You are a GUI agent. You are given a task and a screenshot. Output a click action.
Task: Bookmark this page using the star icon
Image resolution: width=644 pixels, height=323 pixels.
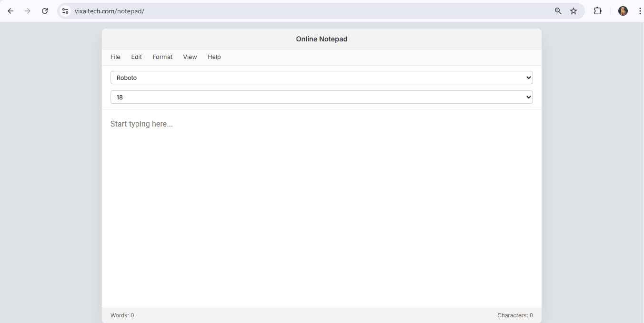(x=574, y=10)
